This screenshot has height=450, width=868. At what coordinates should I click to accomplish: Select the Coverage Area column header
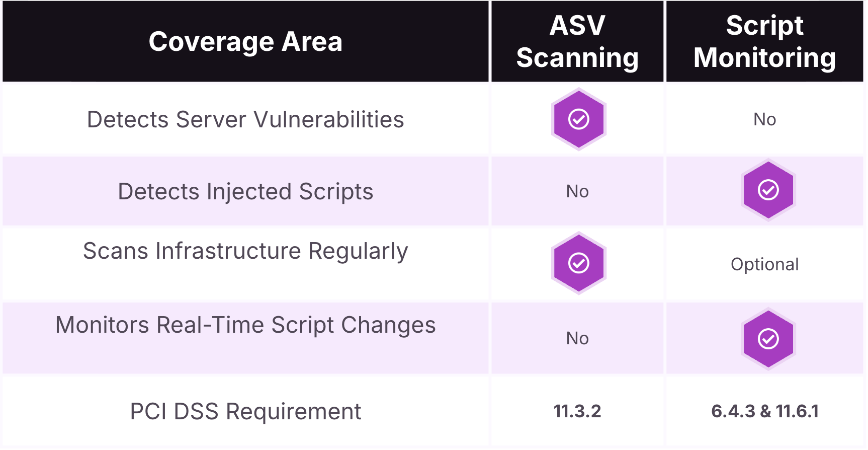pyautogui.click(x=245, y=41)
